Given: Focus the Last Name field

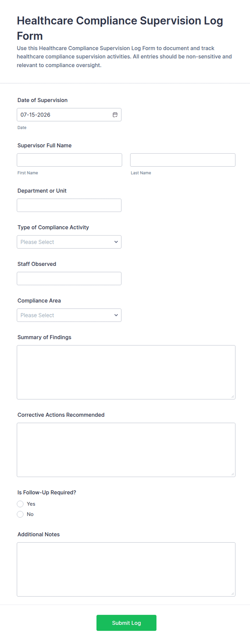Looking at the screenshot, I should (183, 160).
